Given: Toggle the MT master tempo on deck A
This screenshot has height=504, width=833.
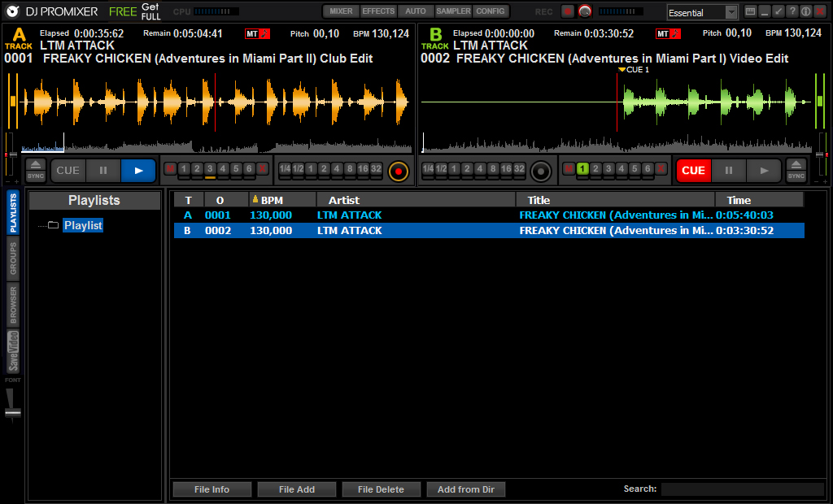Looking at the screenshot, I should click(x=257, y=34).
